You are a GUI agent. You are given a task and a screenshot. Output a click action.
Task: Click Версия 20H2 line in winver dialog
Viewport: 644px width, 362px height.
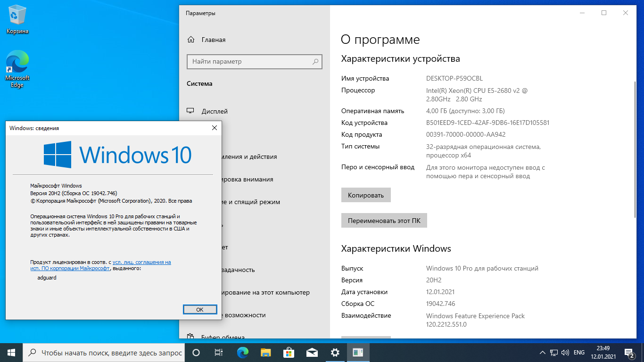pos(74,193)
